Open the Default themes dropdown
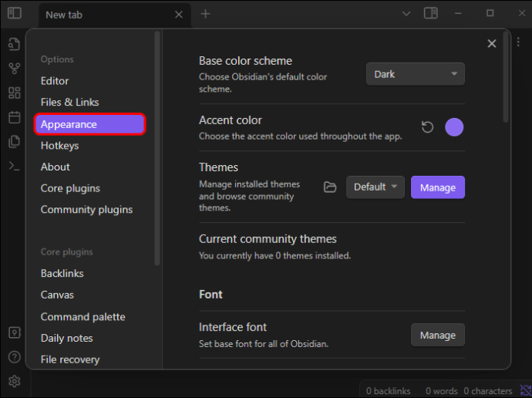Viewport: 532px width, 398px height. (x=375, y=187)
